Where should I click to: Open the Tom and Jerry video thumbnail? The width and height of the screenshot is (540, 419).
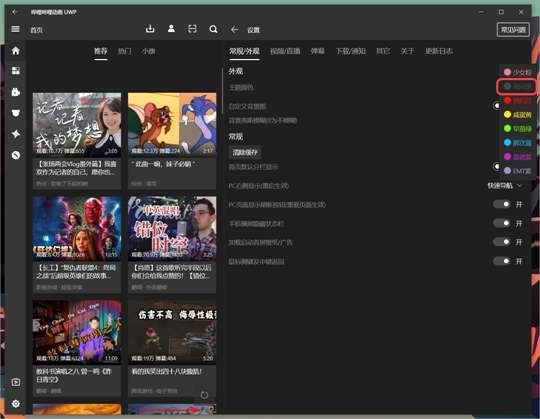coord(172,124)
